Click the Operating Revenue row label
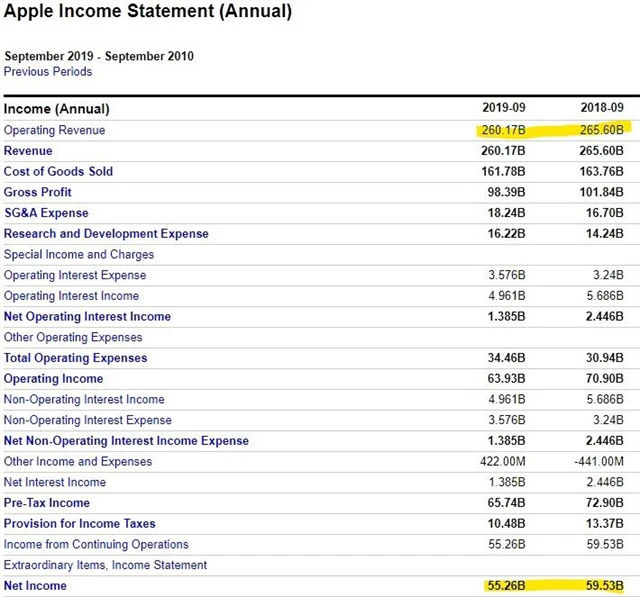 pos(54,130)
